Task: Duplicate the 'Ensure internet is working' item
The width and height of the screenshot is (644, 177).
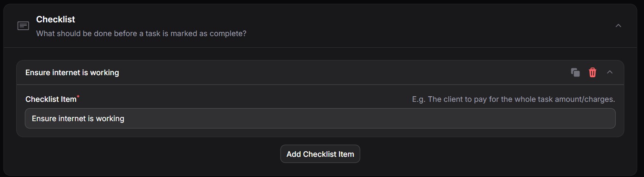Action: (x=575, y=73)
